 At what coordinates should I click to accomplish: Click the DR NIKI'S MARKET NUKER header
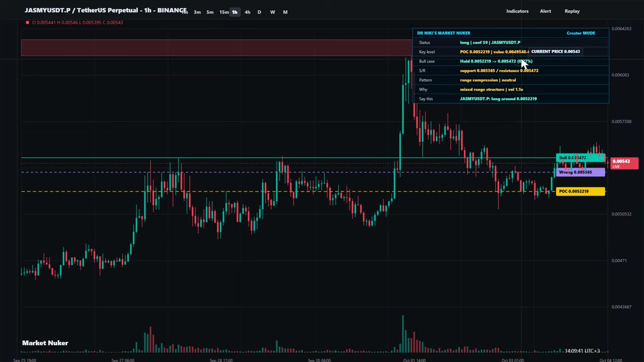443,33
